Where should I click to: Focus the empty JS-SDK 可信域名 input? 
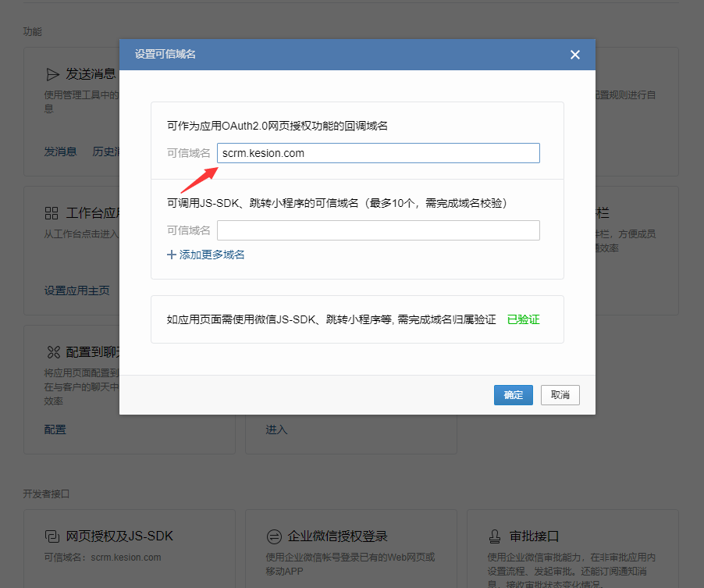378,230
